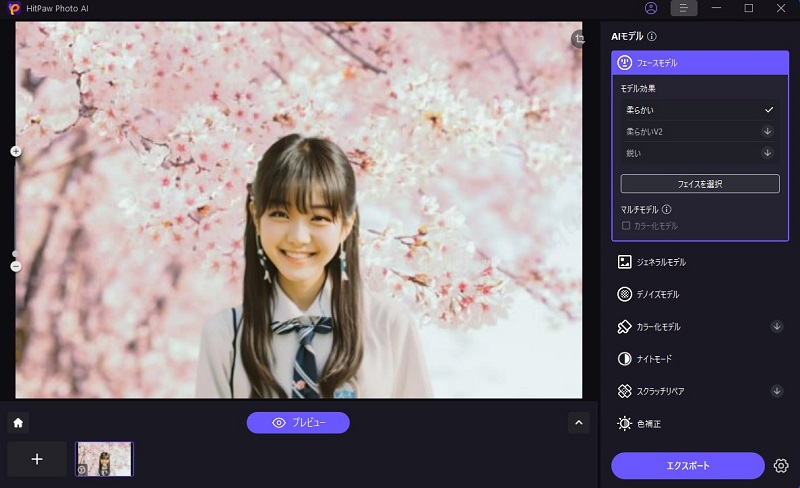Open the hamburger menu in title bar
Screen dimensions: 800x488
pyautogui.click(x=683, y=8)
